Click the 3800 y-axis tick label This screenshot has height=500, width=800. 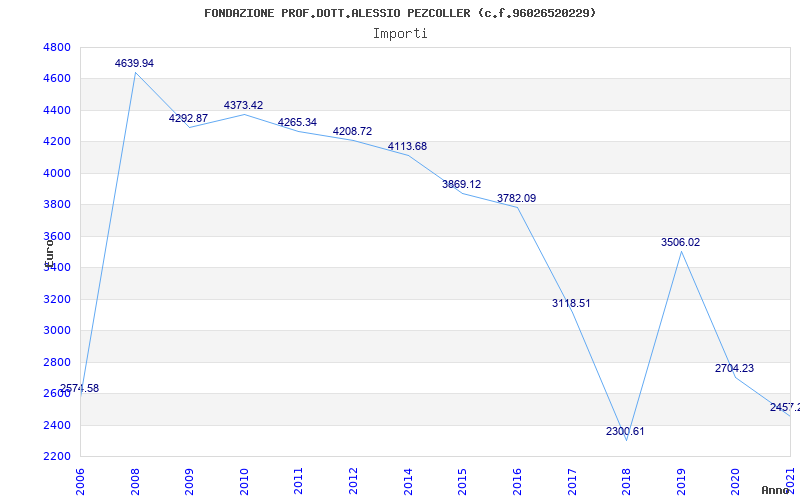click(x=57, y=205)
